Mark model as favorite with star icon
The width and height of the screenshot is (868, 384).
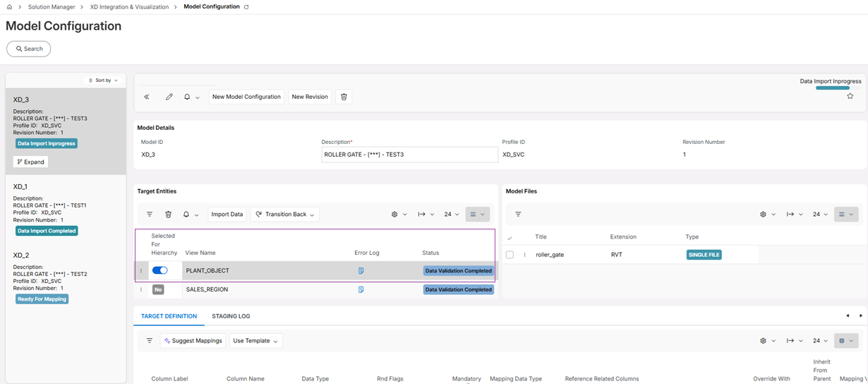(850, 96)
